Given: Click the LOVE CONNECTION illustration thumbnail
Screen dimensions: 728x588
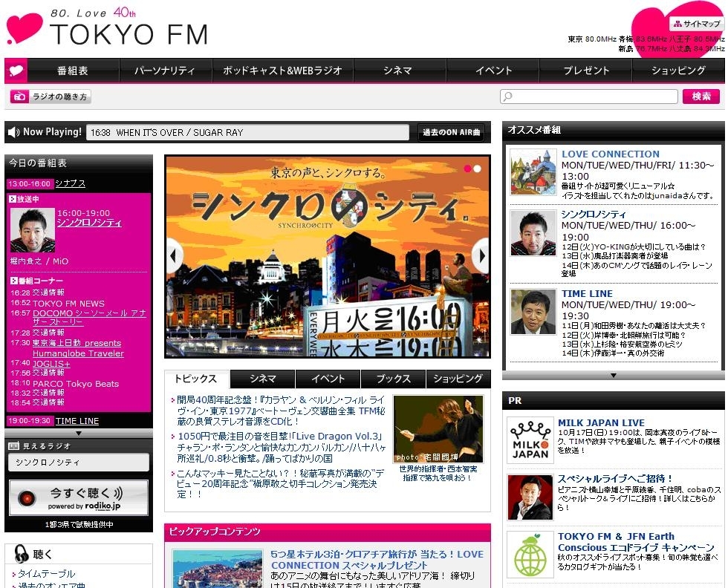Looking at the screenshot, I should (533, 172).
